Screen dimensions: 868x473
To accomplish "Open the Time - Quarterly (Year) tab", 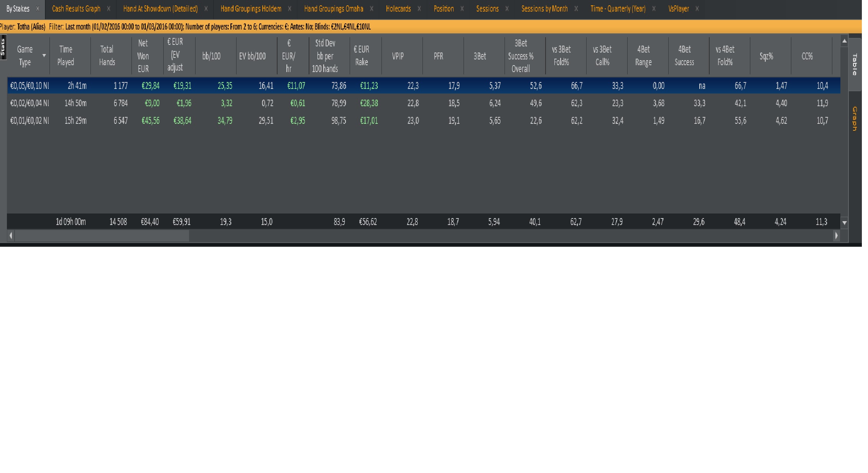I will point(618,8).
